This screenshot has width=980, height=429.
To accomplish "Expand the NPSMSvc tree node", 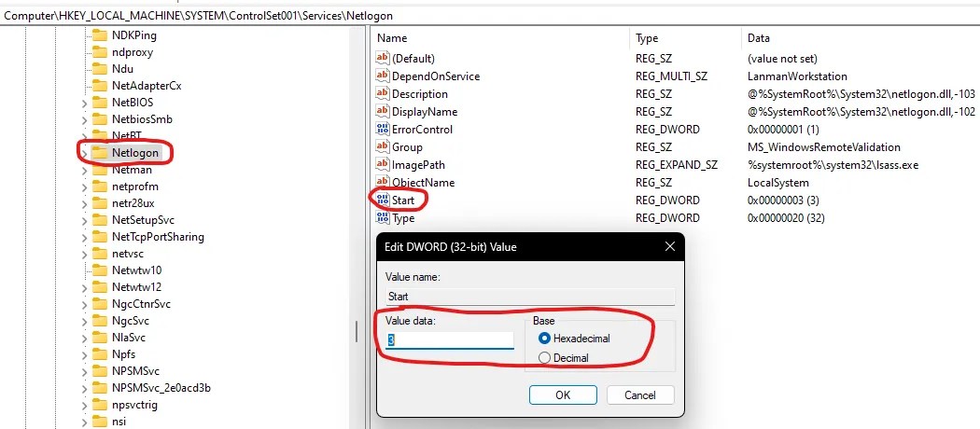I will [x=84, y=371].
